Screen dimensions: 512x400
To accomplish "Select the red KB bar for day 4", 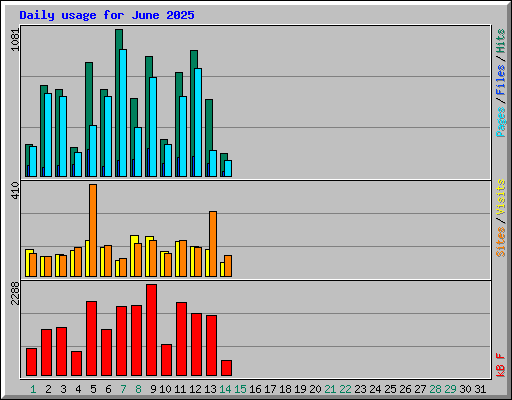I will pyautogui.click(x=76, y=363).
